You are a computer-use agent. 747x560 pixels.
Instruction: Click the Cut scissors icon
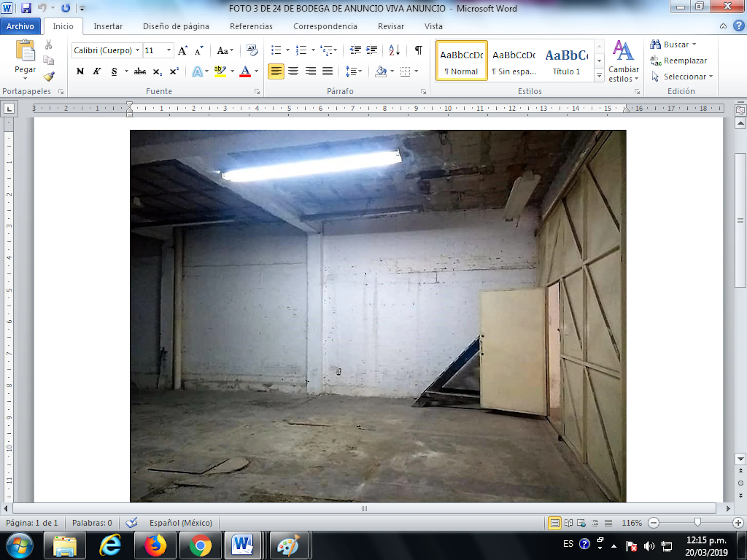(x=48, y=44)
